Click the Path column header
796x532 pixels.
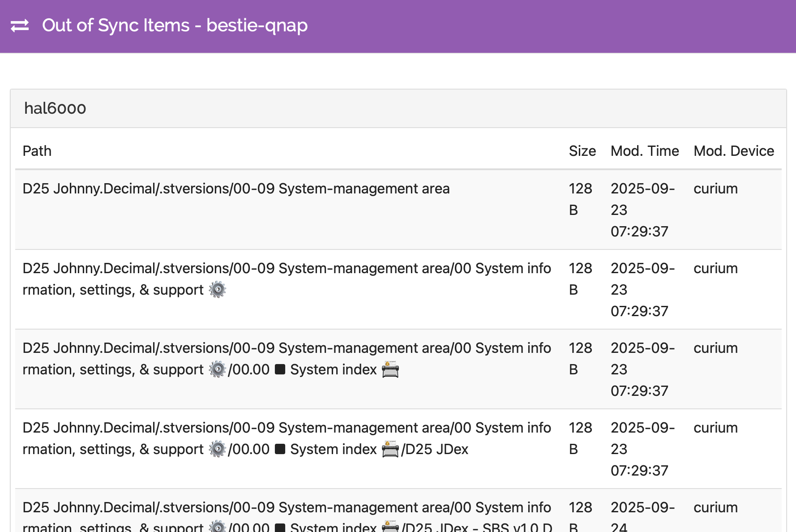(37, 151)
